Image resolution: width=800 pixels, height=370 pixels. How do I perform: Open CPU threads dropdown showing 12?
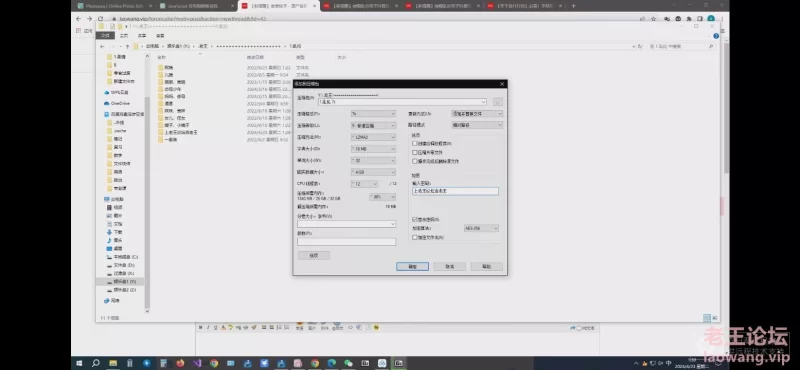pos(364,184)
